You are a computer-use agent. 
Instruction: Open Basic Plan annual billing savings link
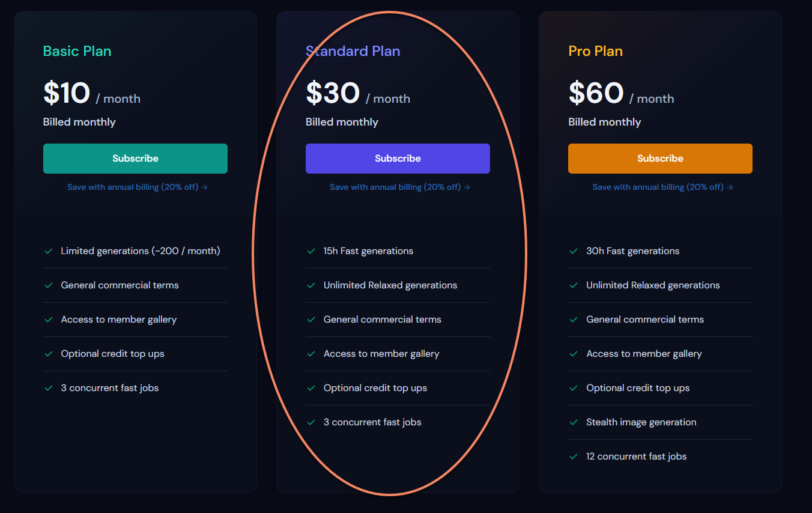pos(138,187)
